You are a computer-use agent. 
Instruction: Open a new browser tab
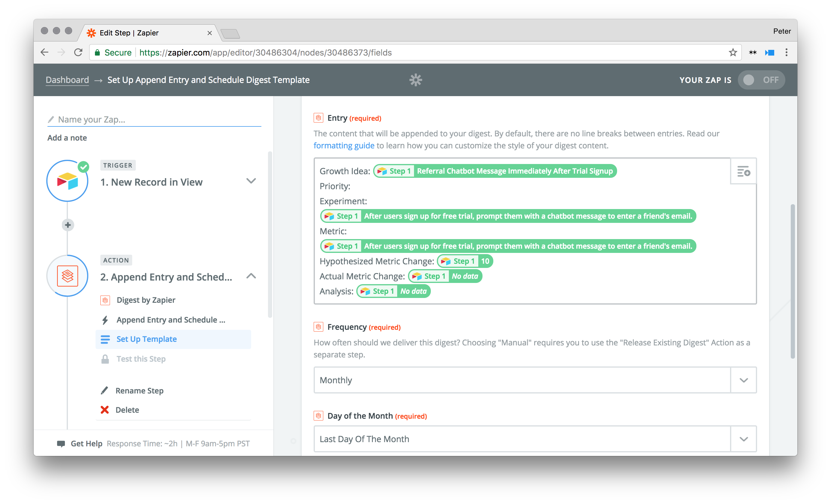point(230,33)
